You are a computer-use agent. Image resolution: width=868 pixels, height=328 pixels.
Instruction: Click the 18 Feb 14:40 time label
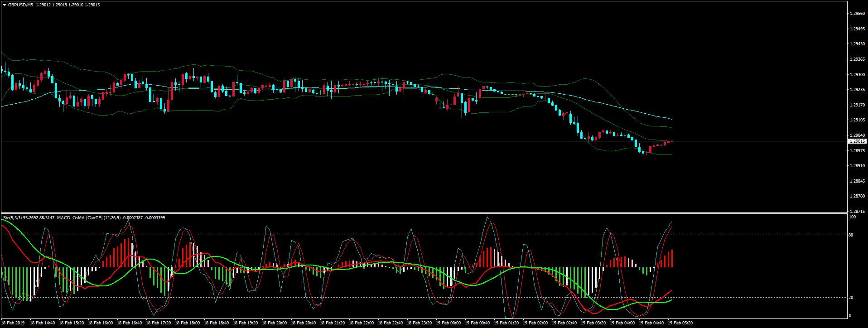(42, 323)
